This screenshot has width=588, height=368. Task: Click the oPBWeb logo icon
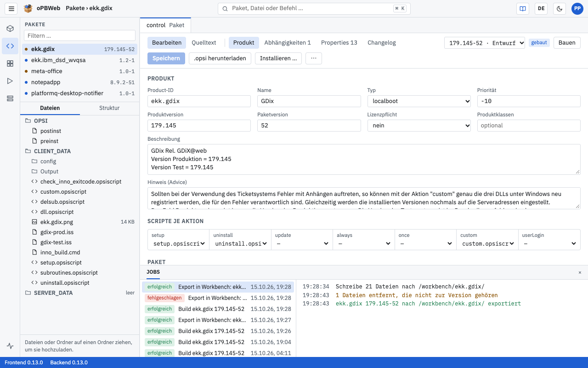28,8
